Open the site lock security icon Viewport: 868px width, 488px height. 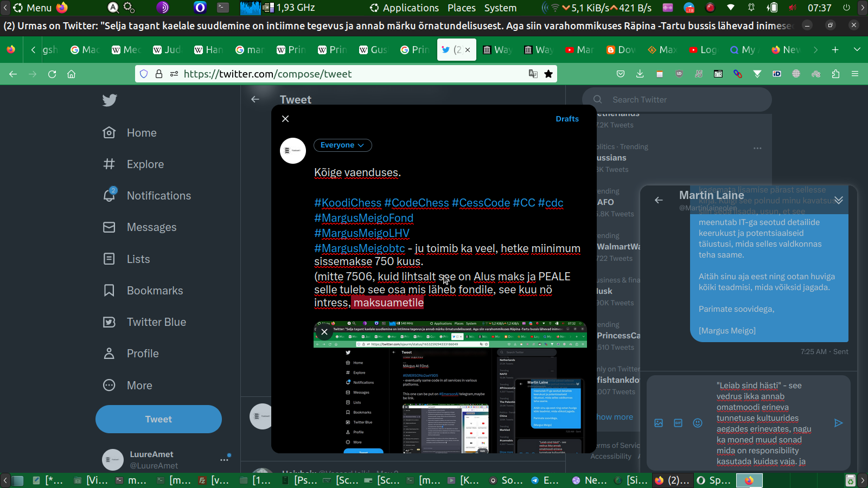click(x=159, y=74)
